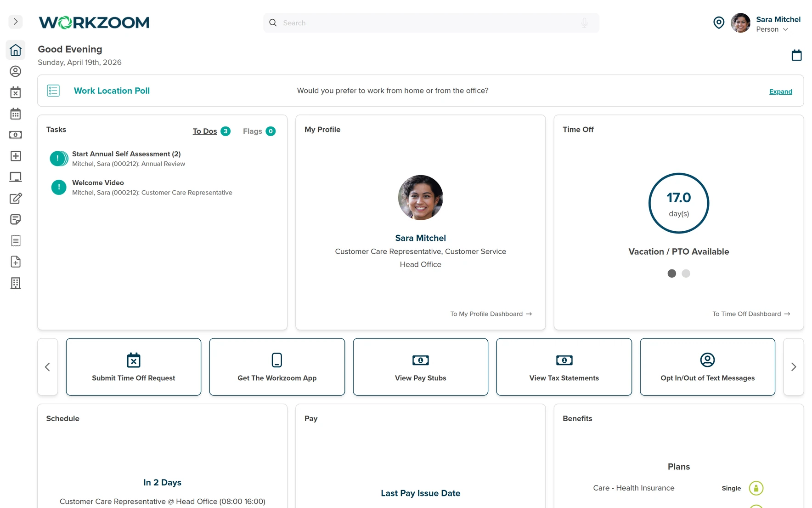
Task: Go to Time Off Dashboard
Action: coord(751,314)
